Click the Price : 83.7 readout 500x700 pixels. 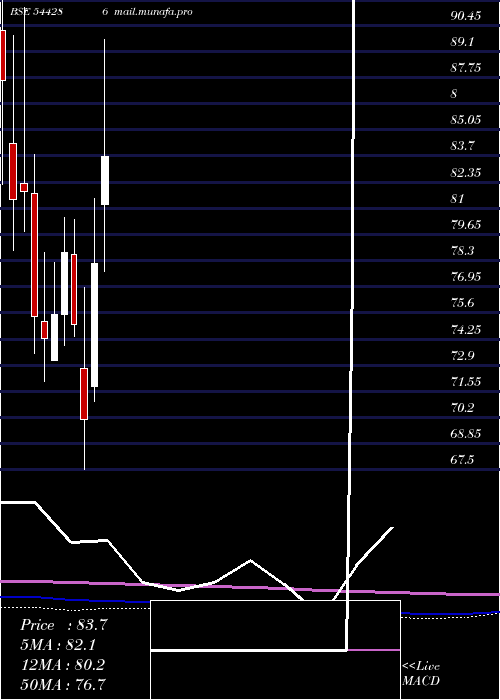tap(63, 625)
